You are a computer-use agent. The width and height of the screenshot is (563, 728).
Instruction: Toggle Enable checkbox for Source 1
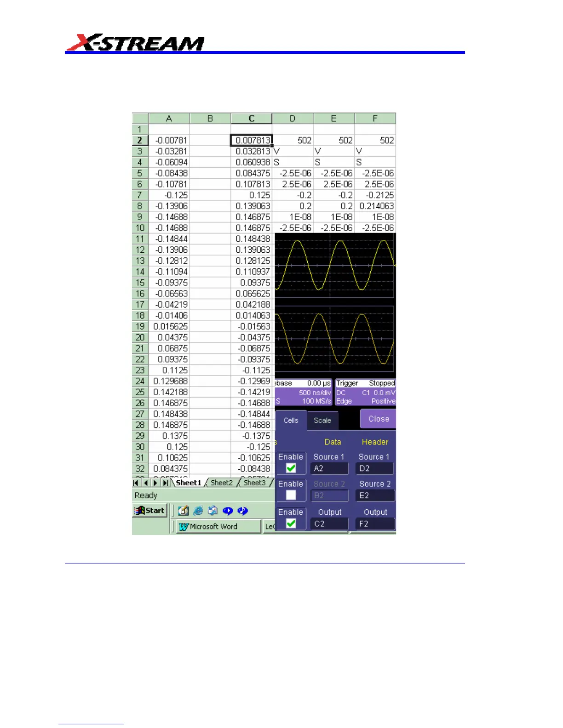[x=291, y=468]
